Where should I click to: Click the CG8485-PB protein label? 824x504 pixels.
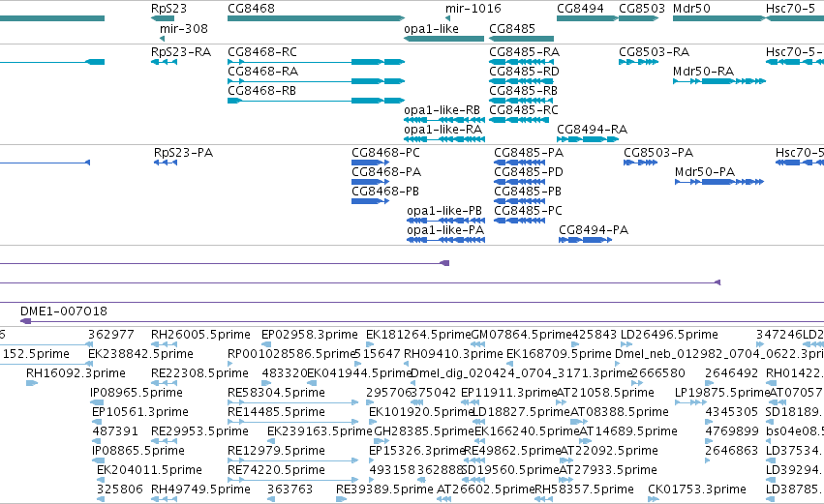point(528,192)
